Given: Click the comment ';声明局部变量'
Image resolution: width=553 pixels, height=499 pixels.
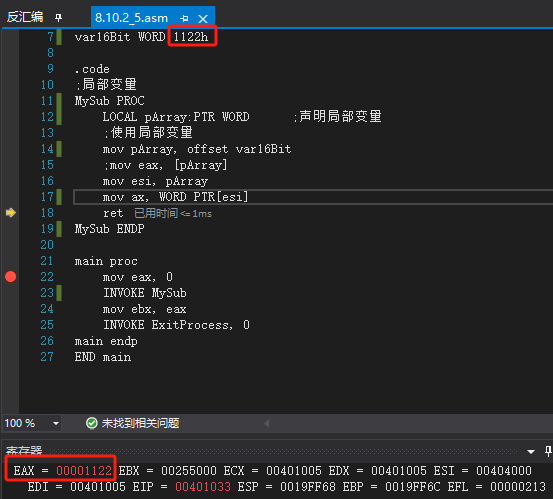Looking at the screenshot, I should 338,116.
